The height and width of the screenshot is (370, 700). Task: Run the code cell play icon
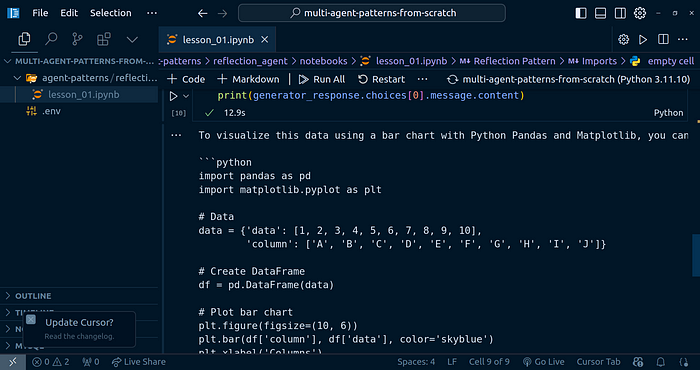pos(173,96)
